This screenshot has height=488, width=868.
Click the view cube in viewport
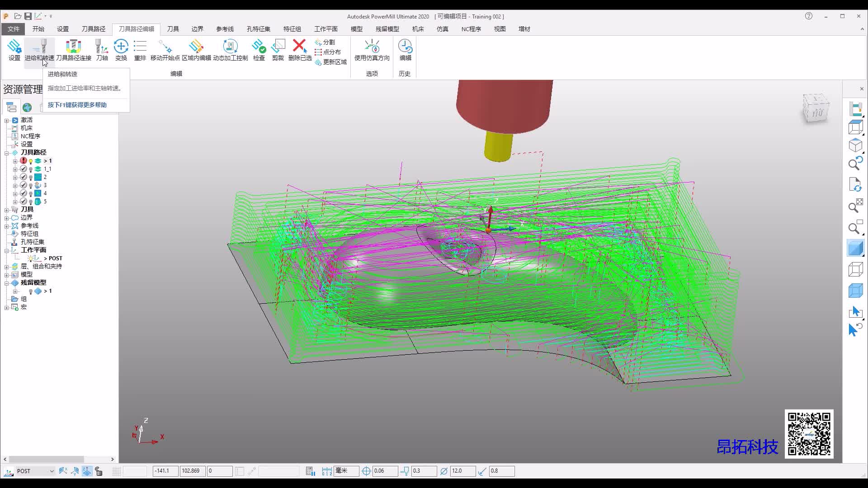coord(816,108)
